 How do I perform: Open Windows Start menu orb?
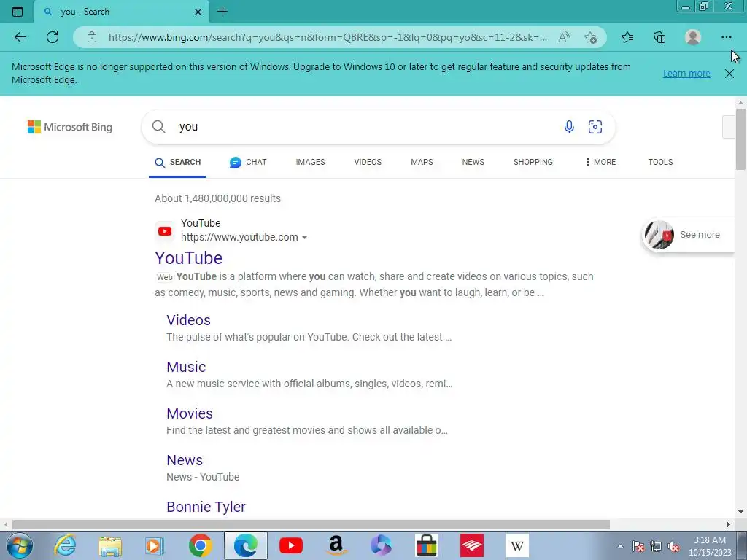point(20,545)
